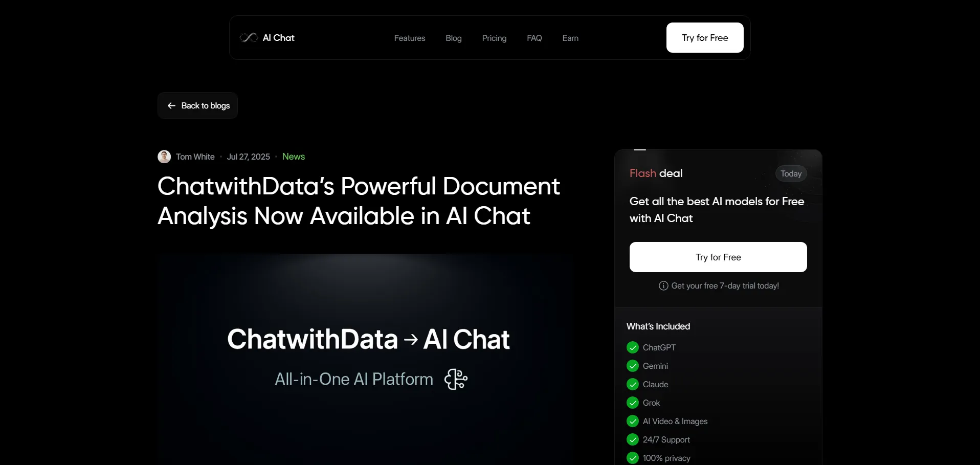Viewport: 980px width, 465px height.
Task: Click Tom White's author avatar
Action: pos(164,157)
